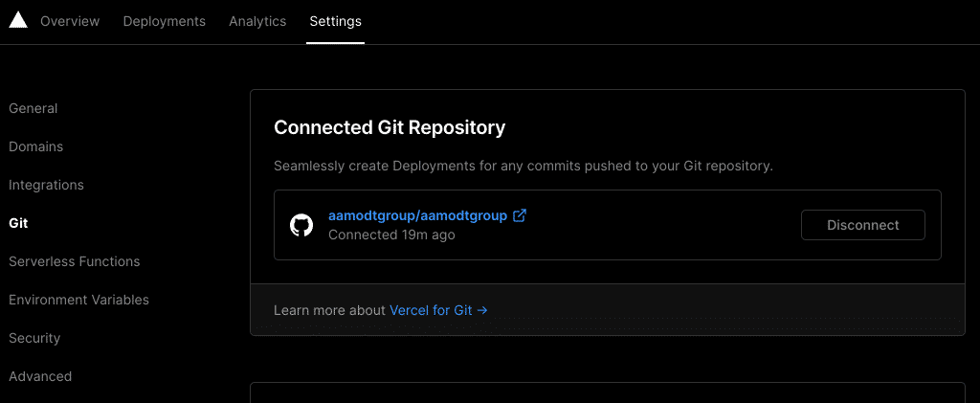The image size is (980, 403).
Task: Select Domains in the settings sidebar
Action: 36,146
